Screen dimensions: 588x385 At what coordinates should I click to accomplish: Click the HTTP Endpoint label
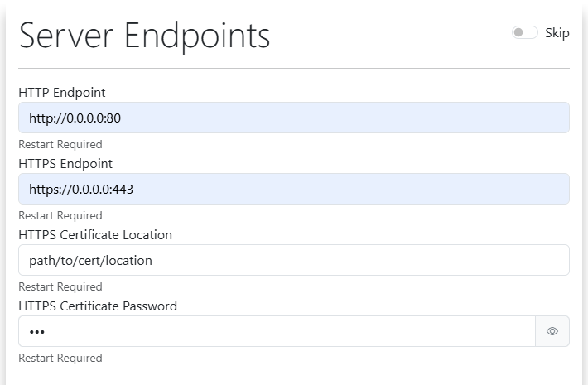click(x=62, y=93)
